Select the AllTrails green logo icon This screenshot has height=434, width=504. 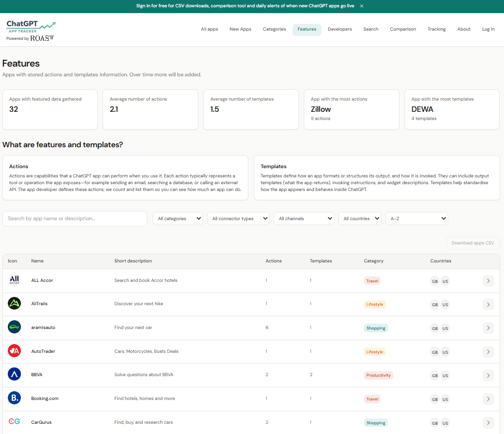(14, 303)
